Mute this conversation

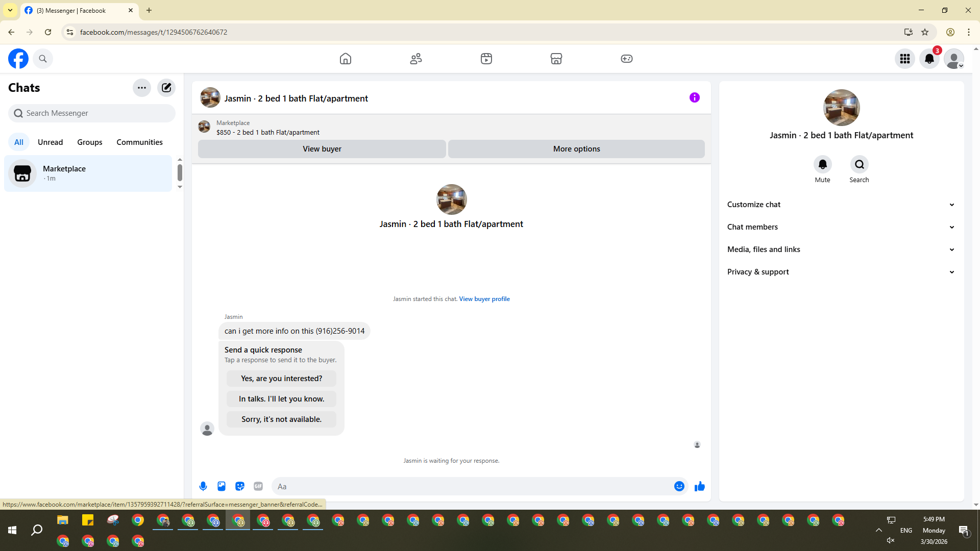pos(822,165)
